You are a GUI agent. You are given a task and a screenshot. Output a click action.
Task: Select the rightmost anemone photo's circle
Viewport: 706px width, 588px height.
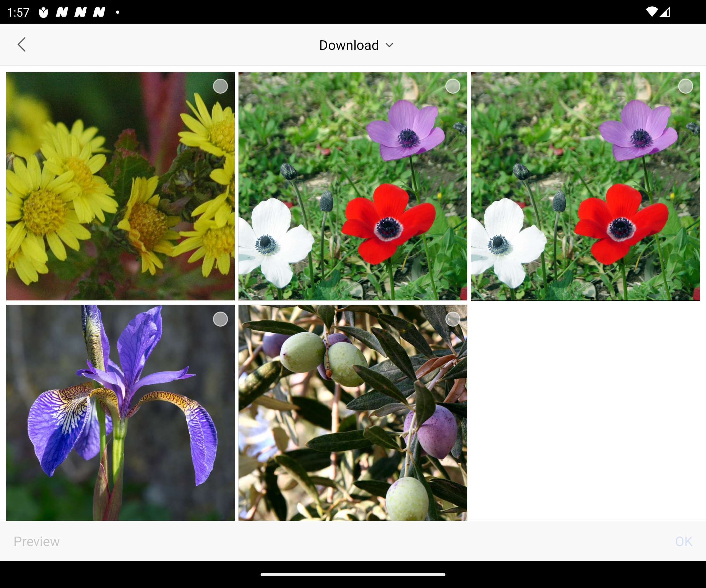point(685,86)
